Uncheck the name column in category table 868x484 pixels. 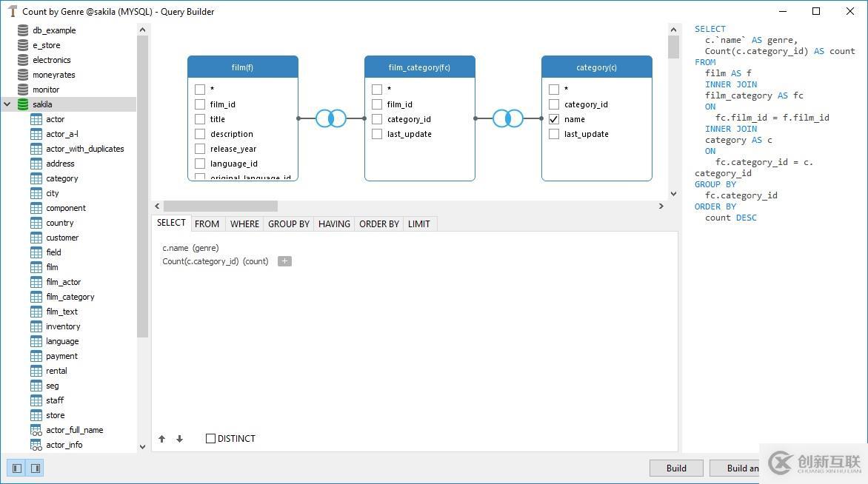pos(554,119)
